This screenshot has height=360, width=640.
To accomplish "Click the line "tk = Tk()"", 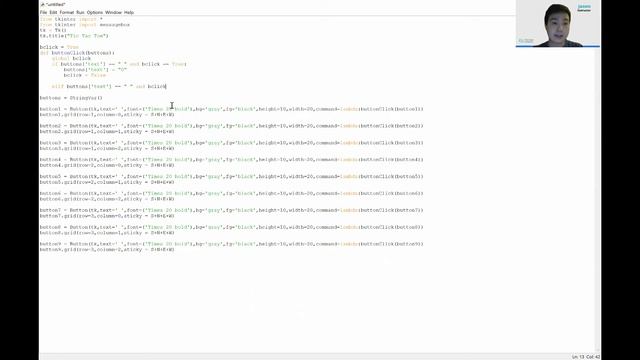I will pyautogui.click(x=53, y=30).
